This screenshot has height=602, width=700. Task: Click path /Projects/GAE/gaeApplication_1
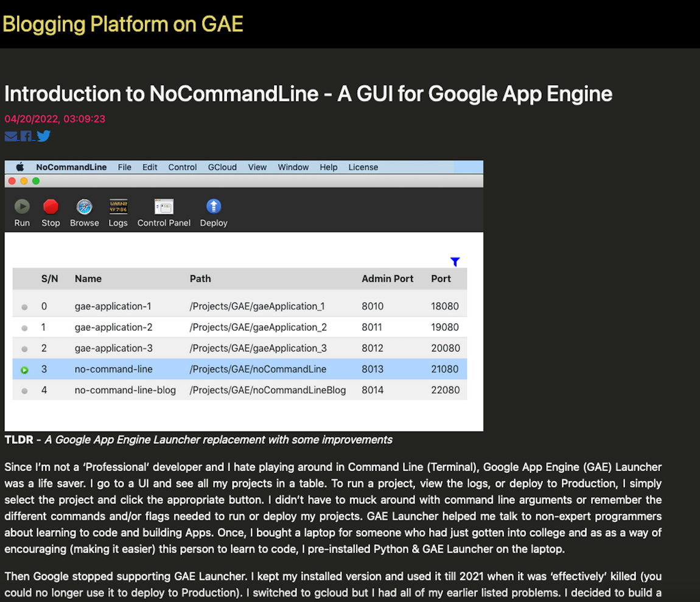click(257, 306)
